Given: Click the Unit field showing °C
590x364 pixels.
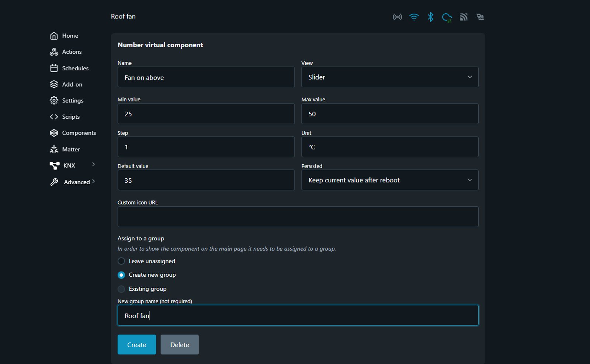Looking at the screenshot, I should (390, 147).
